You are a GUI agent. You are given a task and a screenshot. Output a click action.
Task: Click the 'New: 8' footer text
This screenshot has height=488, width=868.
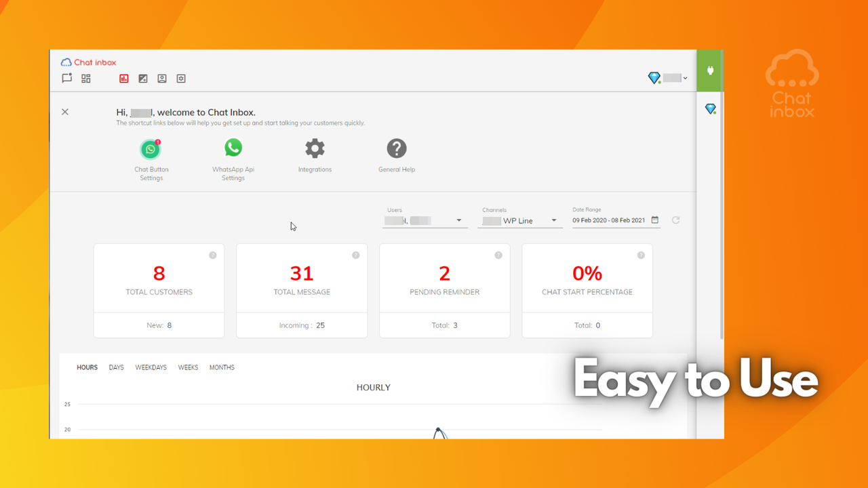pos(159,325)
